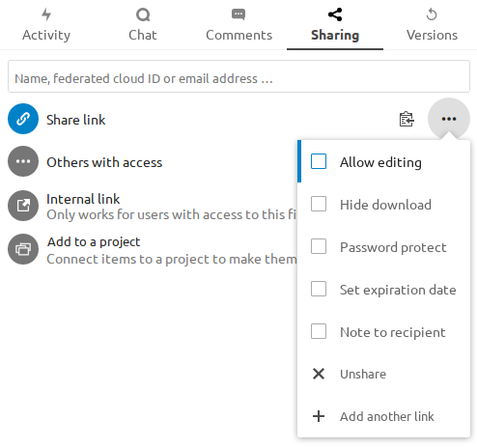Click the blue Share link chain icon
477x448 pixels.
[x=23, y=119]
